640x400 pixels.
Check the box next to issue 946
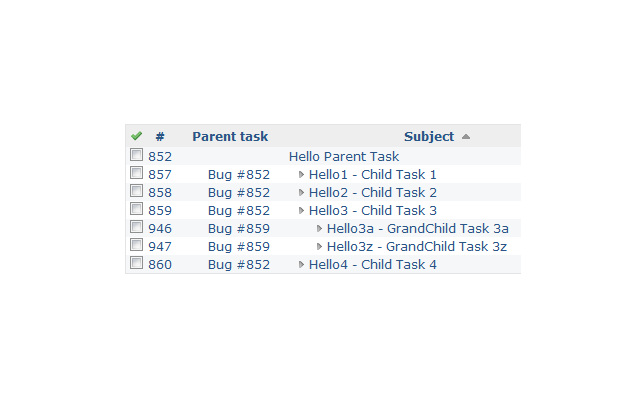(136, 227)
